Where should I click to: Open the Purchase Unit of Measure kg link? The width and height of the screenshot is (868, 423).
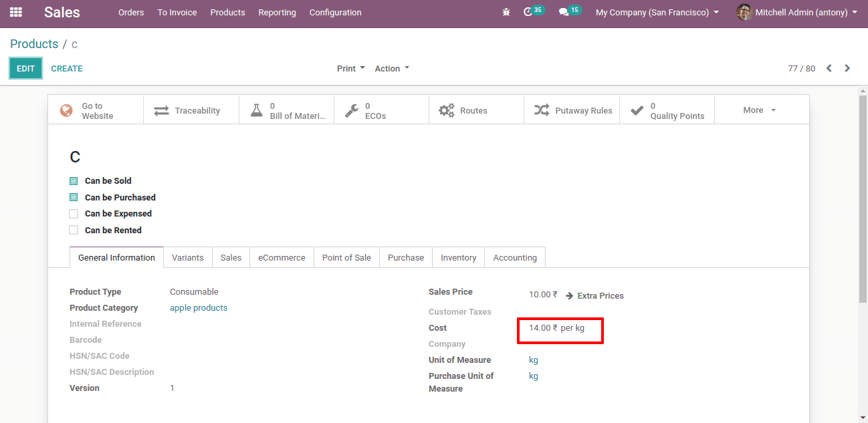534,376
